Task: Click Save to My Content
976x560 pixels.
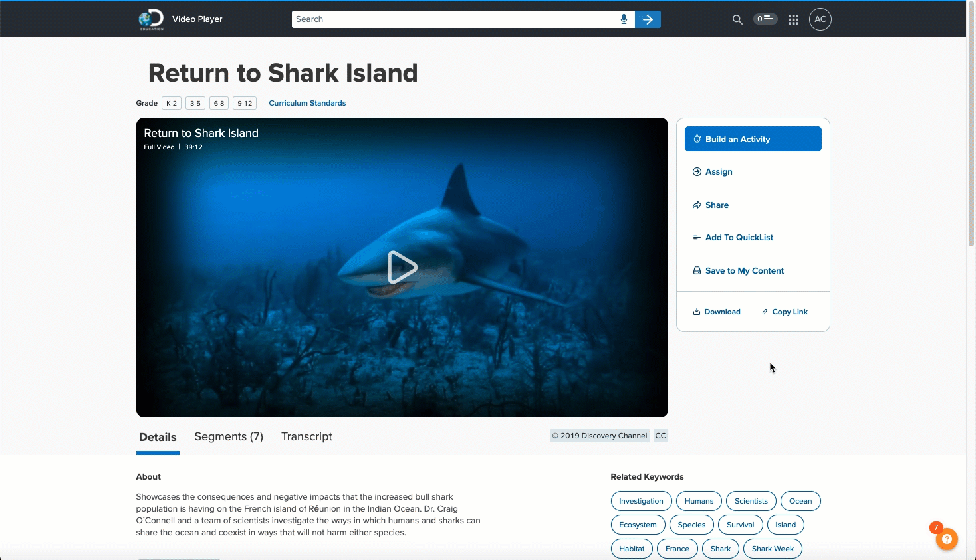Action: pyautogui.click(x=739, y=271)
